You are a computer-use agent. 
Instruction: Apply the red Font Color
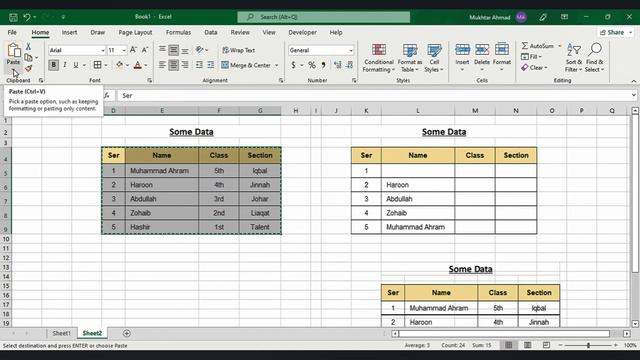(138, 65)
